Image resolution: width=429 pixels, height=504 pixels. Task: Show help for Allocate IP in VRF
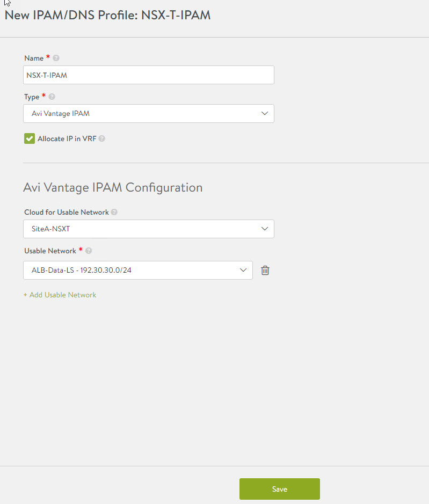coord(102,138)
